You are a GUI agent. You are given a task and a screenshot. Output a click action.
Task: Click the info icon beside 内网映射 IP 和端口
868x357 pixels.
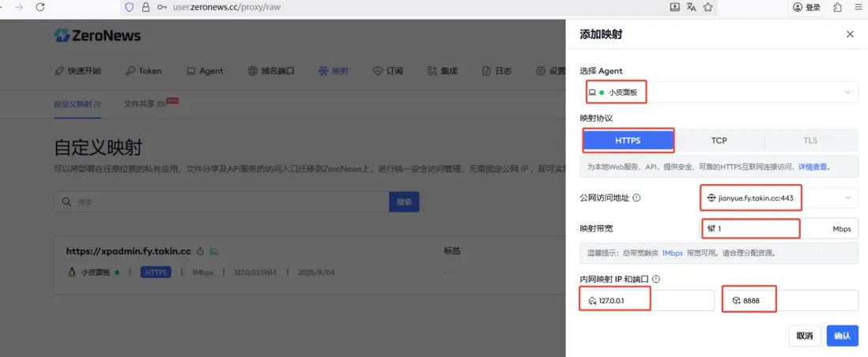(657, 280)
